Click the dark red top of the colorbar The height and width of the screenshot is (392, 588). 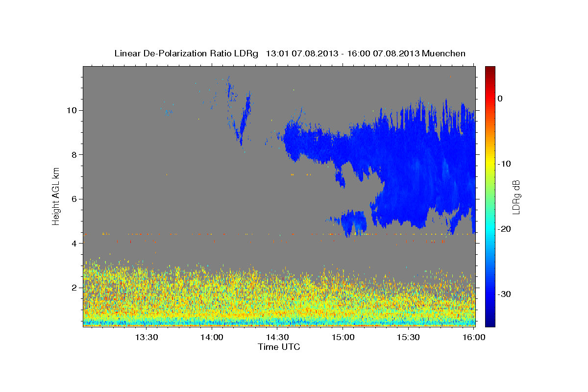tap(490, 70)
